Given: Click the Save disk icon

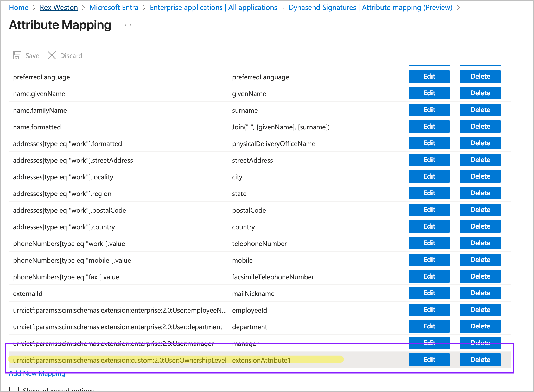Looking at the screenshot, I should (17, 55).
